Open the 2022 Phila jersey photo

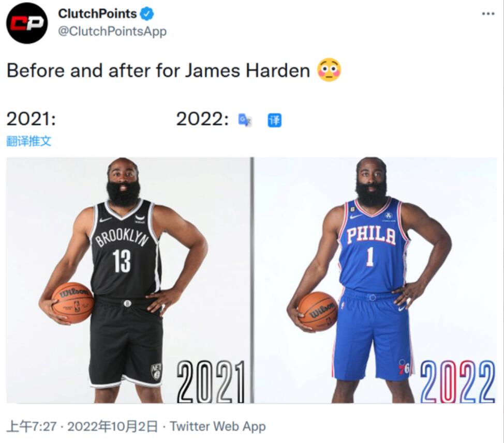point(376,280)
